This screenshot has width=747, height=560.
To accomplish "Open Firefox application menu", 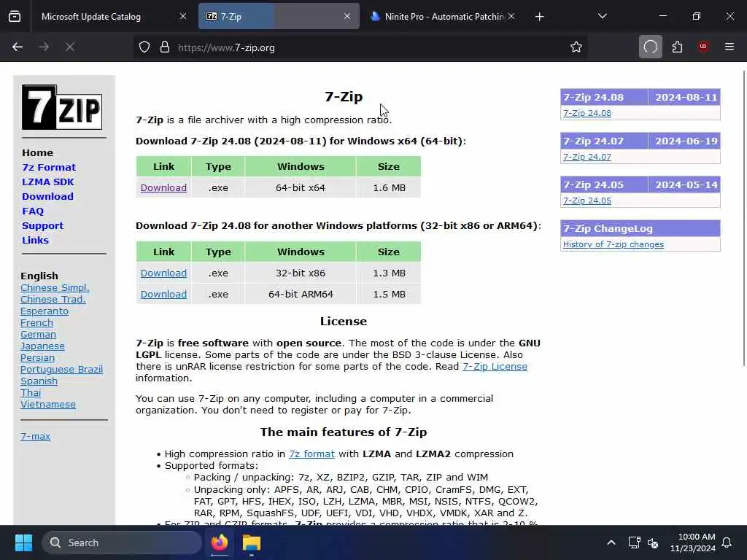I will (x=729, y=47).
